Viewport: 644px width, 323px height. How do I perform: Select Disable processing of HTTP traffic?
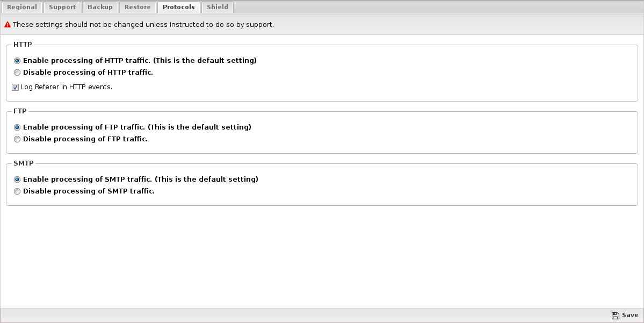tap(17, 73)
